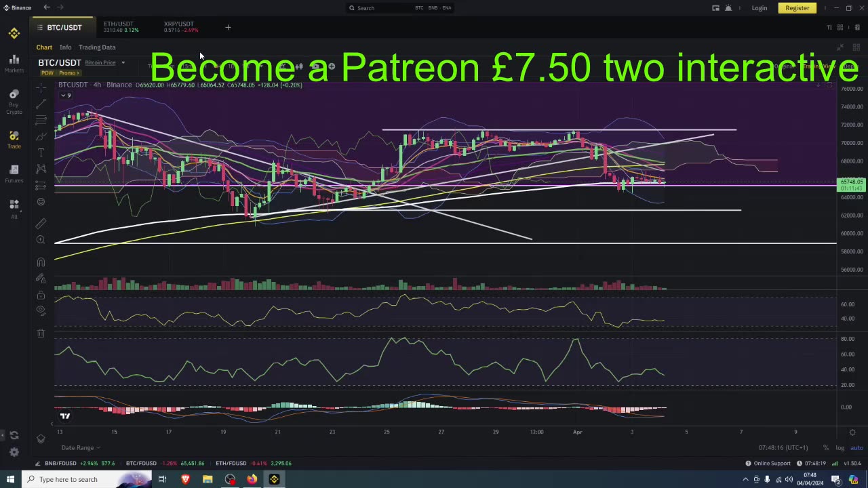Screen dimensions: 868x488
Task: Open Online Support in status bar
Action: pyautogui.click(x=768, y=464)
